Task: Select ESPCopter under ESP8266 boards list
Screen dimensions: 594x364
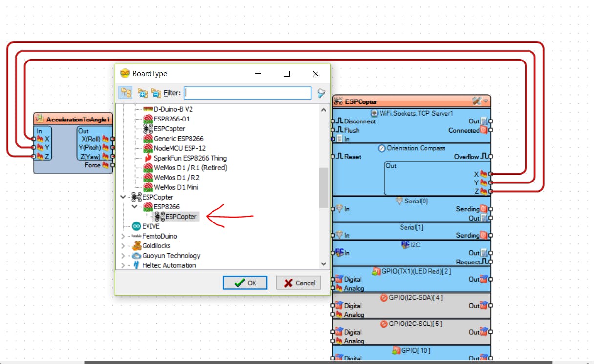Action: click(x=164, y=129)
